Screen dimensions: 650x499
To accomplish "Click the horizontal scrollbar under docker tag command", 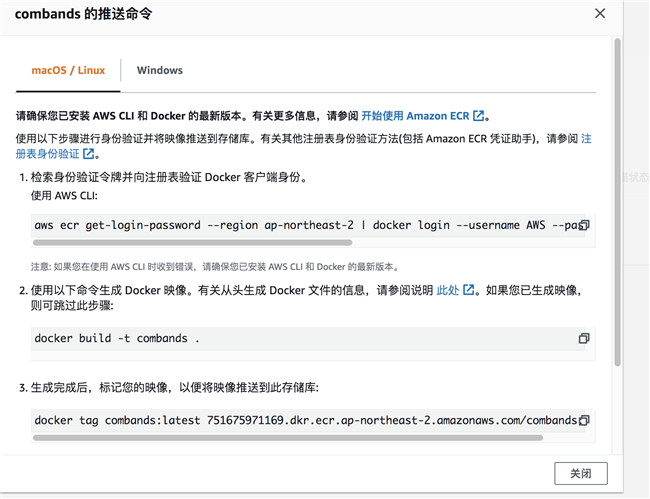I will click(x=288, y=438).
